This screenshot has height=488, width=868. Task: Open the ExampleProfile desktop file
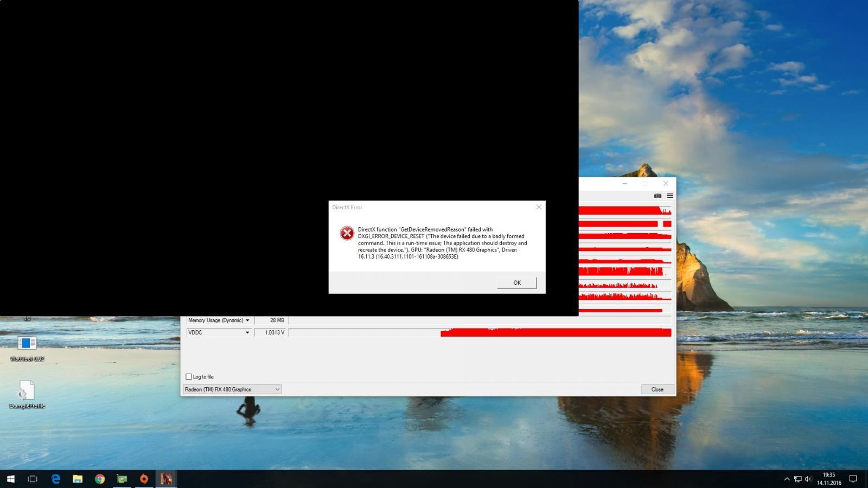27,395
